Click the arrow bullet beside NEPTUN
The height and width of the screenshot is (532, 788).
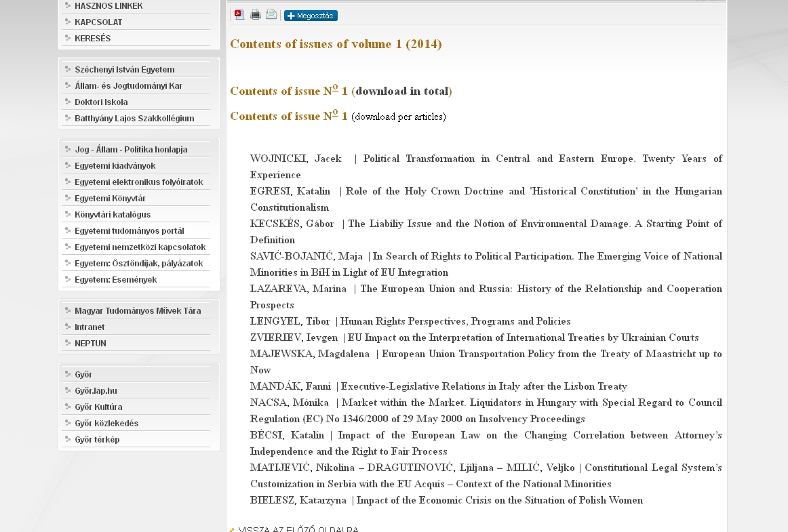[68, 343]
